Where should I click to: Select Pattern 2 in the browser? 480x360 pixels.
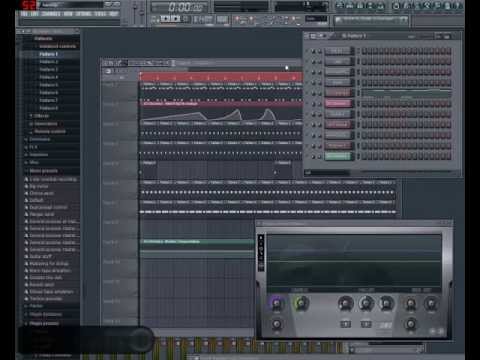point(49,62)
